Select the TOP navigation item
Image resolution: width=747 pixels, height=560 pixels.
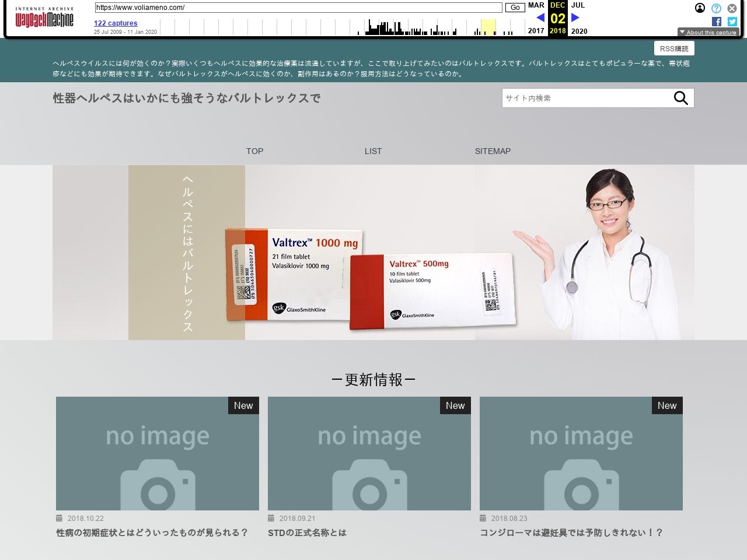point(254,151)
